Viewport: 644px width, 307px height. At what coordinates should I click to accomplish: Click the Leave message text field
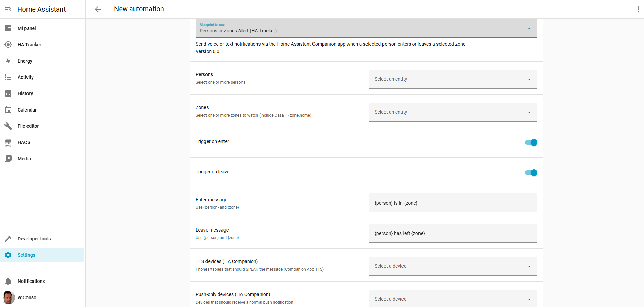[x=453, y=233]
